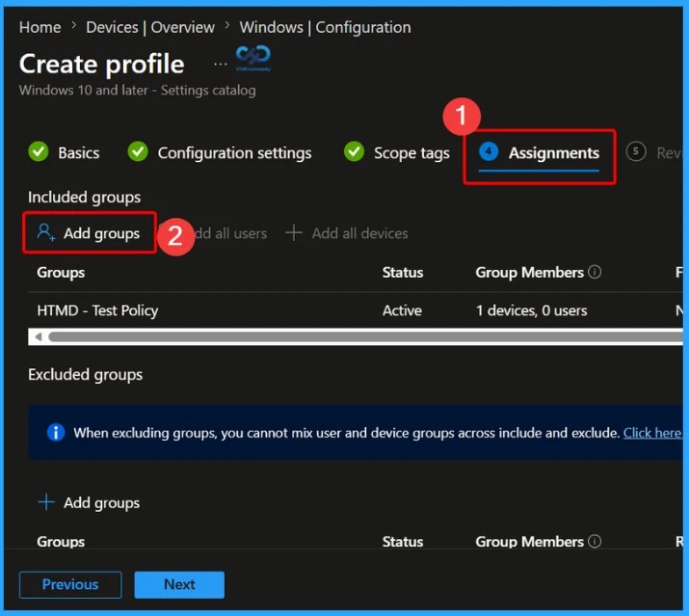Click the Groups column header in Excluded groups
689x616 pixels.
point(61,541)
